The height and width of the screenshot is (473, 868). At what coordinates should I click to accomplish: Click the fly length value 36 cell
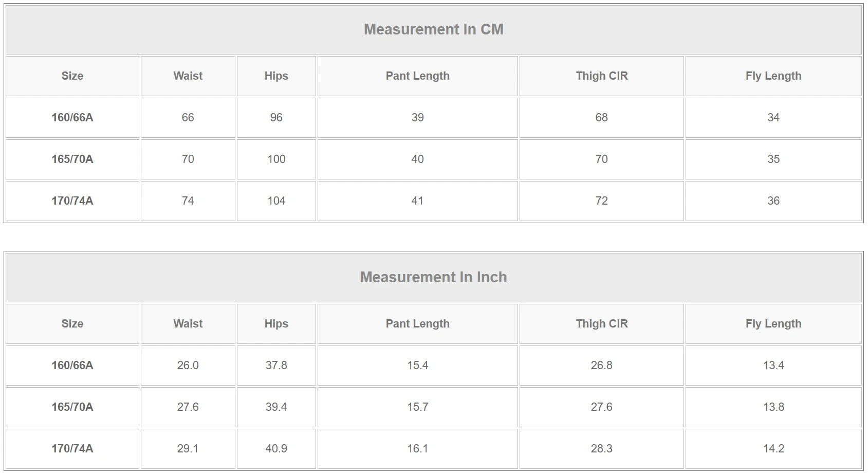coord(773,201)
